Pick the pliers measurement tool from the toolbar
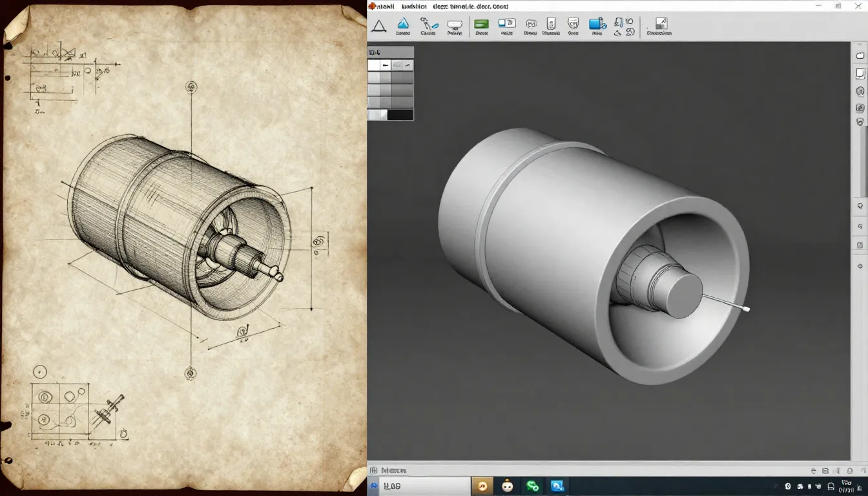This screenshot has width=868, height=496. click(x=428, y=24)
